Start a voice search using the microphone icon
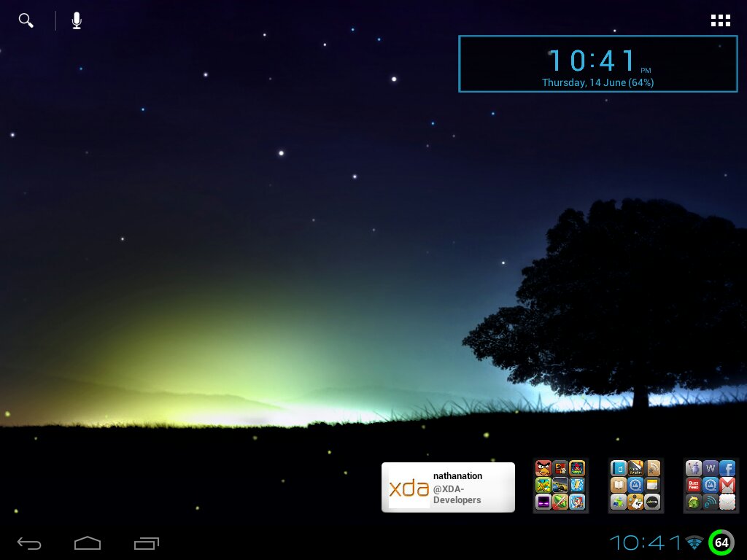Image resolution: width=747 pixels, height=560 pixels. click(x=77, y=20)
